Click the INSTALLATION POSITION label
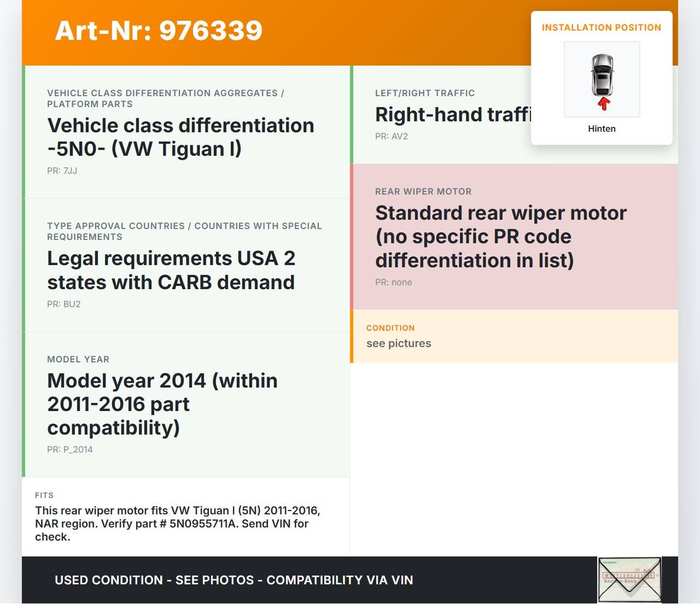Viewport: 700px width, 604px height. tap(602, 27)
